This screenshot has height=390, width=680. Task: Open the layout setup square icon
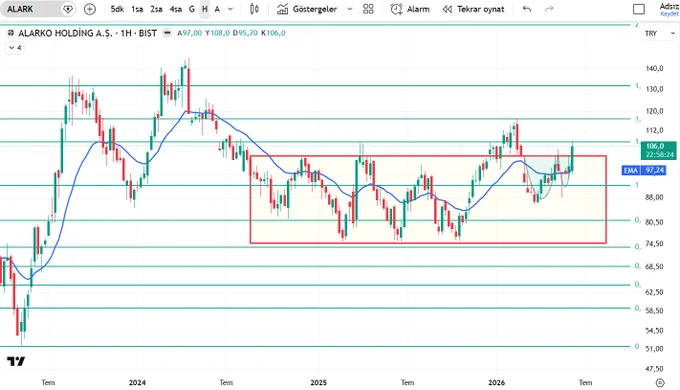click(639, 9)
